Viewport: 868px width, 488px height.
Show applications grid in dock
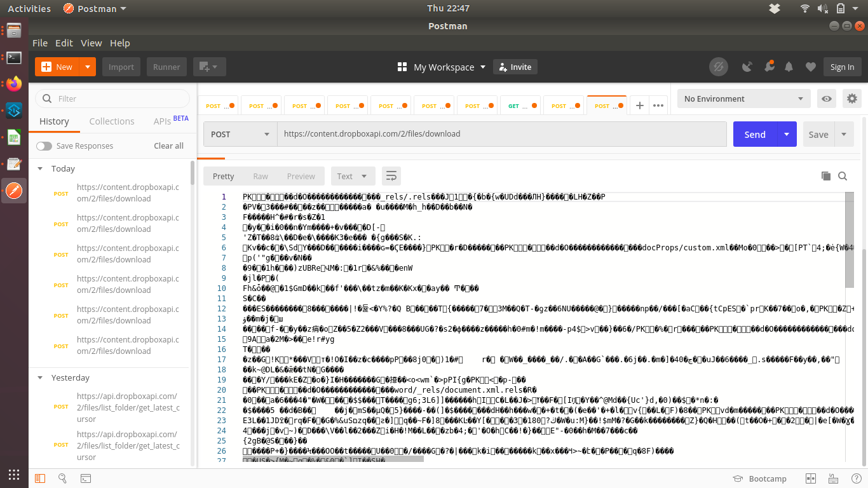tap(14, 474)
